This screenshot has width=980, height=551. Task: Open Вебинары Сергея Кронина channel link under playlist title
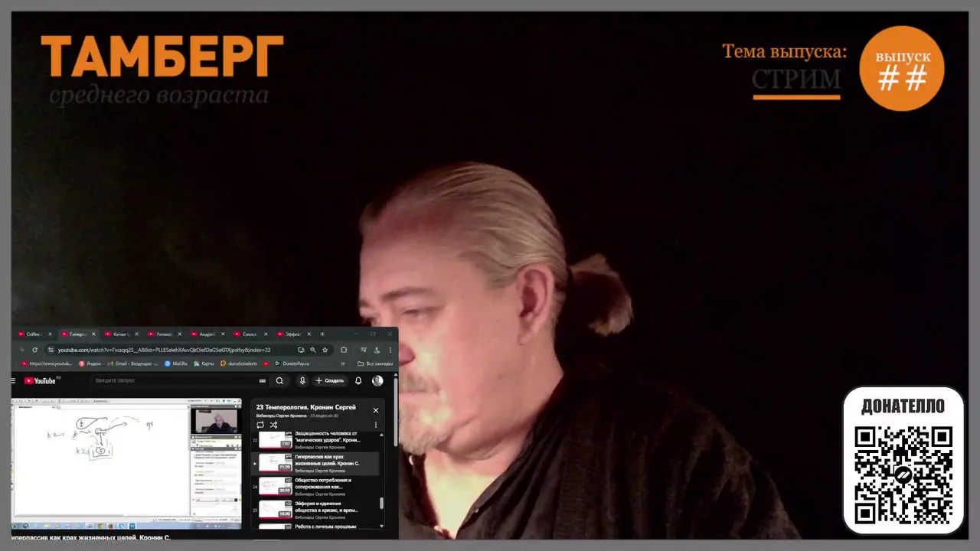click(x=281, y=416)
